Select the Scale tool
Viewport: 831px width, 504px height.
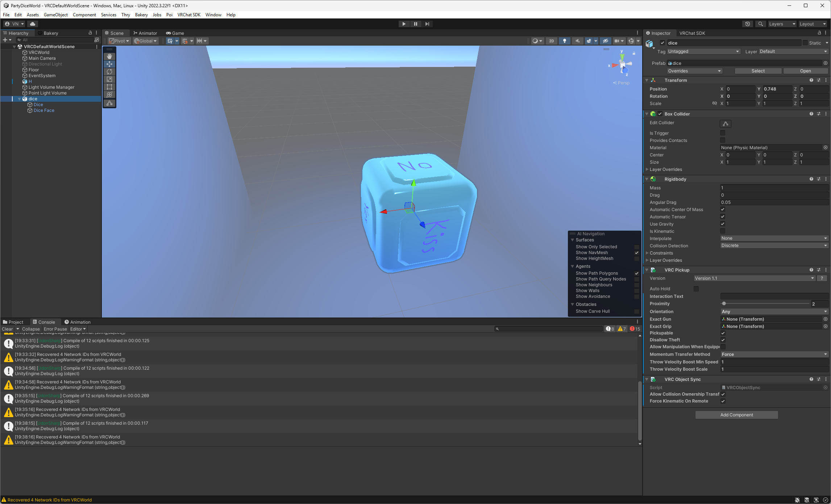tap(109, 79)
